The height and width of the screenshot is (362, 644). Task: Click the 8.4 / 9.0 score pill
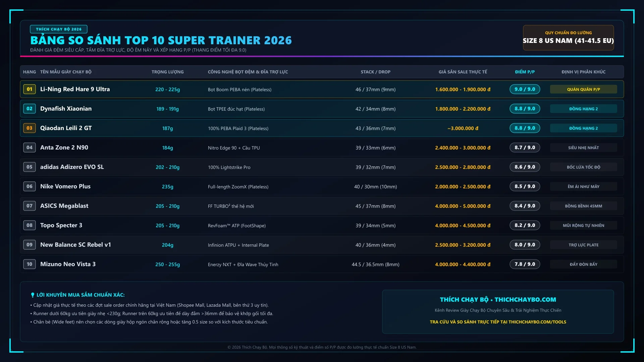point(525,206)
